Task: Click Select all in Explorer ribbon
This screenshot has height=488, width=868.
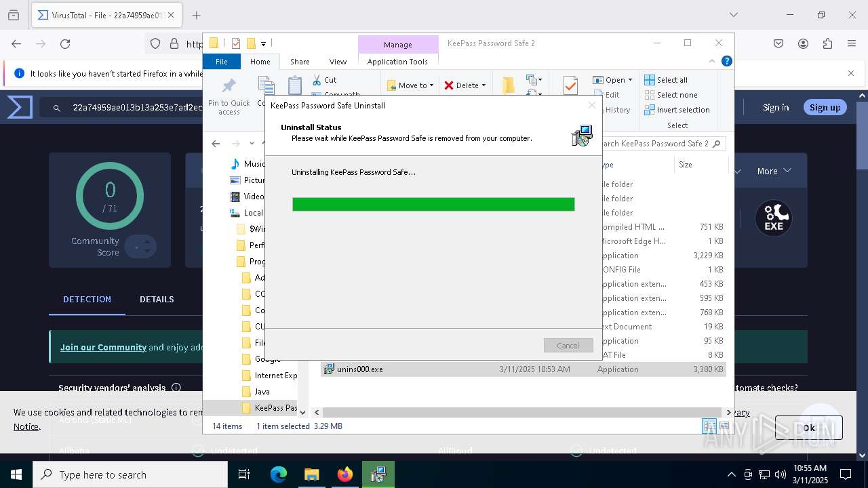Action: [666, 80]
